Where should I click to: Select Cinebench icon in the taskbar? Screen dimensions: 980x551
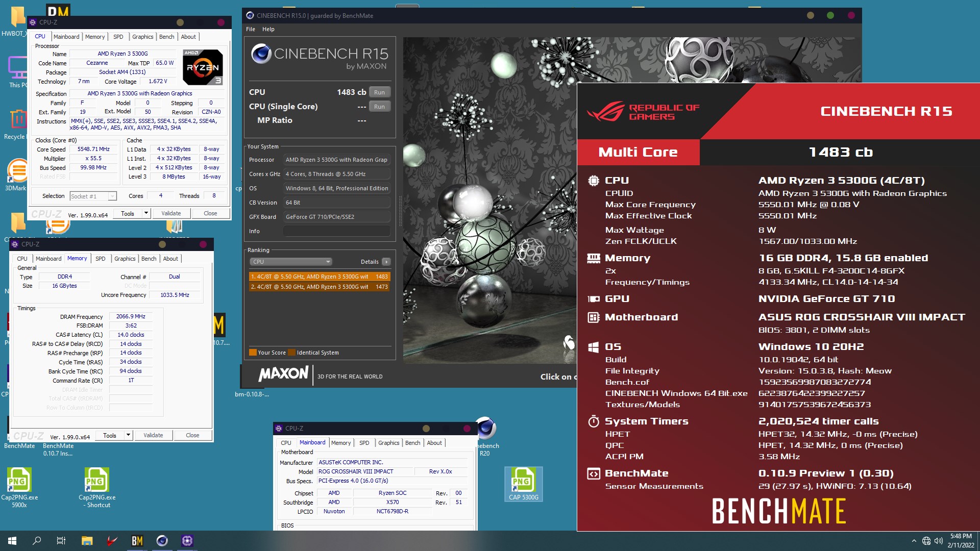tap(162, 541)
